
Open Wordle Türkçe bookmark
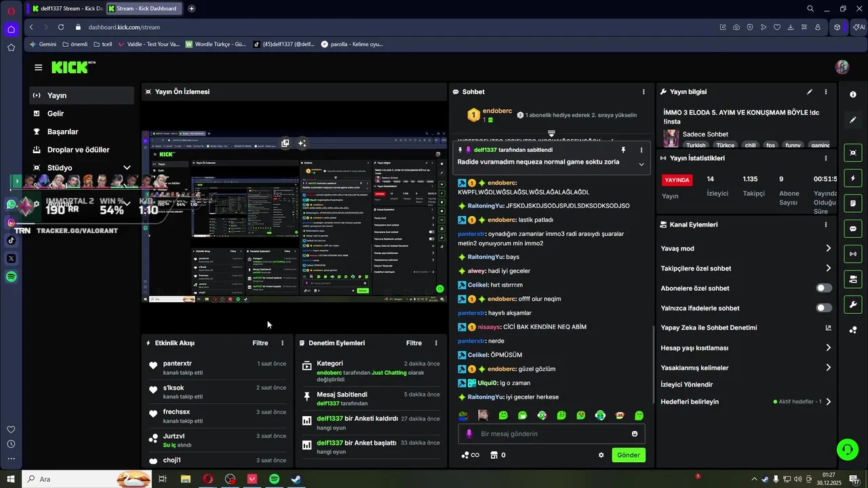click(x=216, y=44)
